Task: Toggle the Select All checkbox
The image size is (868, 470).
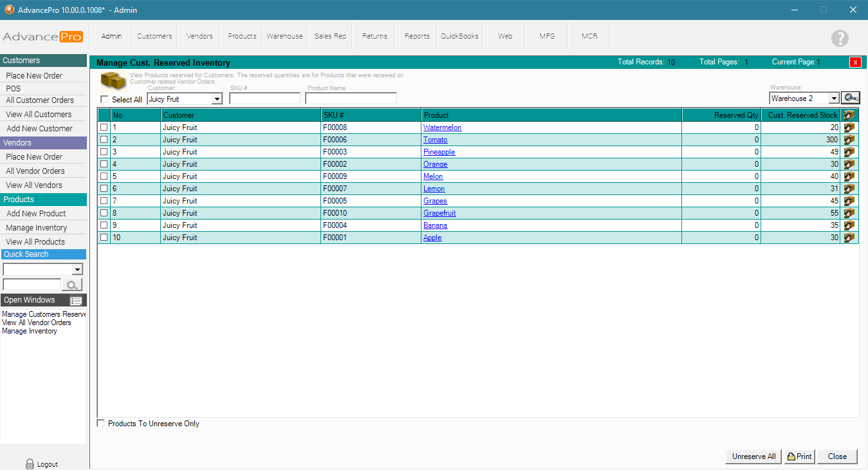Action: pos(104,99)
